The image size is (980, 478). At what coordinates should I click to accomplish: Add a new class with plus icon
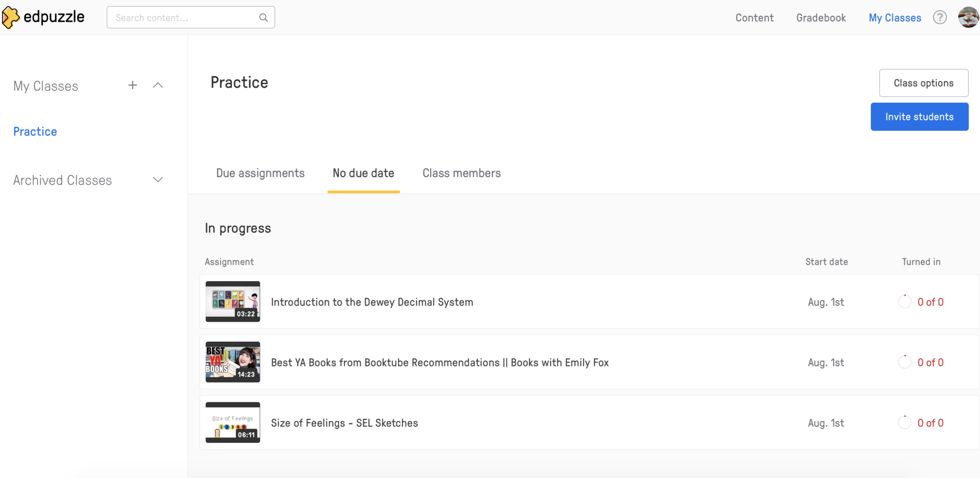133,85
